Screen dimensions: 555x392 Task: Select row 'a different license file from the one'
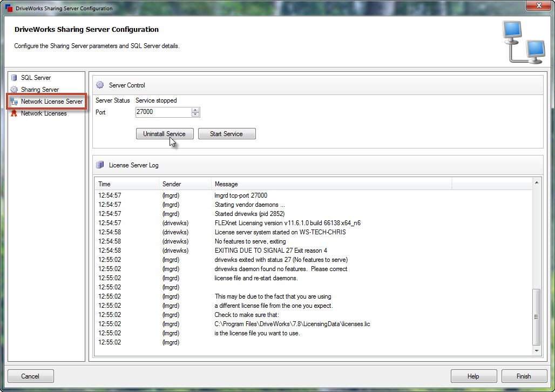(313, 306)
